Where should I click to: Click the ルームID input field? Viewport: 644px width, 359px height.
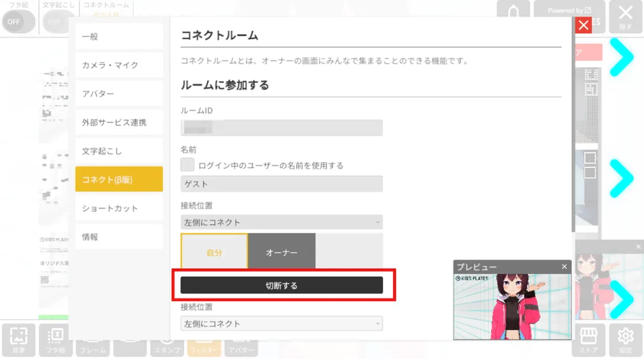(282, 127)
